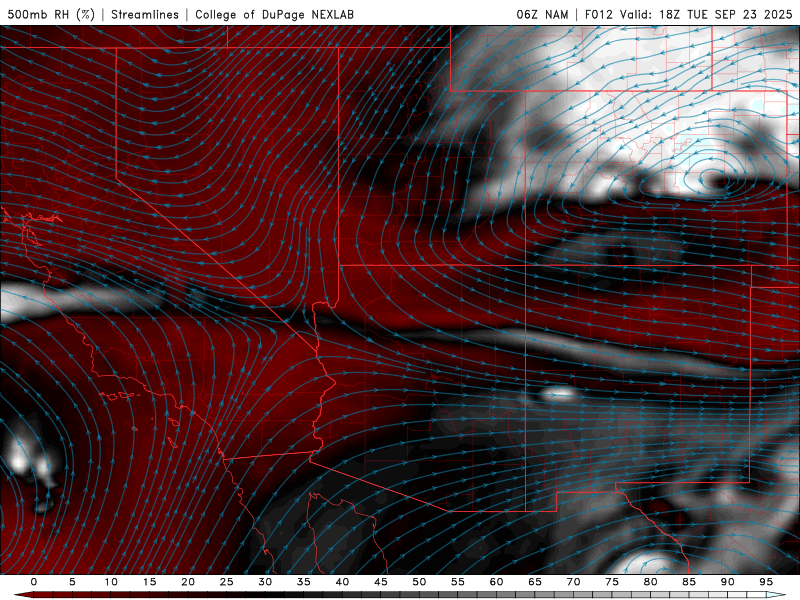This screenshot has width=800, height=600.
Task: Click the 80 label on the legend
Action: (650, 582)
